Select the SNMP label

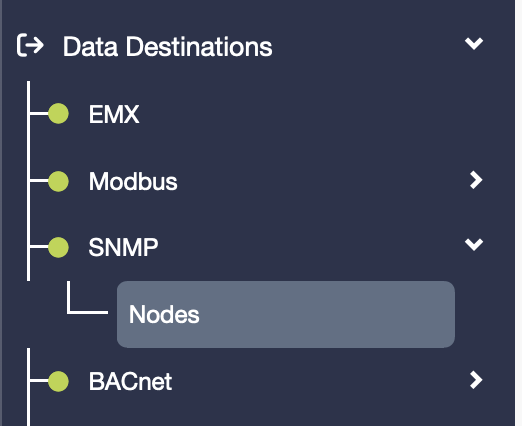[x=123, y=248]
